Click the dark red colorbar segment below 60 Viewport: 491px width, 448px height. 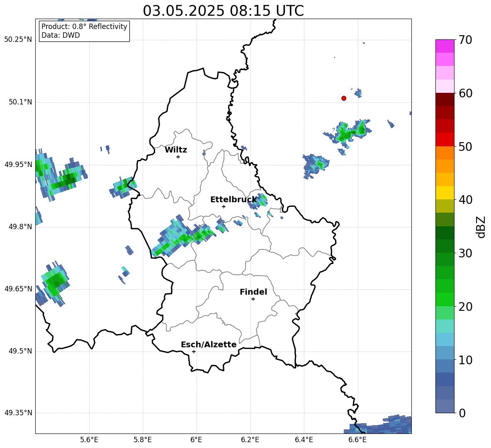[445, 99]
